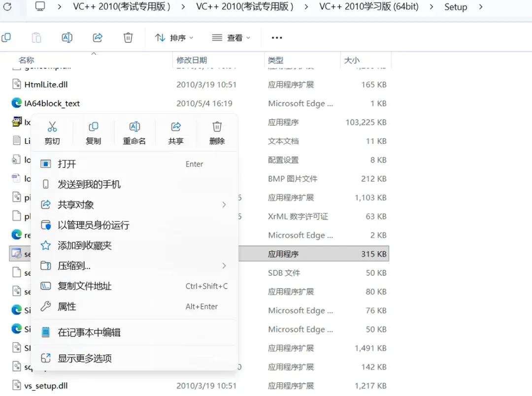The width and height of the screenshot is (532, 396).
Task: Click the 文本文档 type cell
Action: pos(283,141)
